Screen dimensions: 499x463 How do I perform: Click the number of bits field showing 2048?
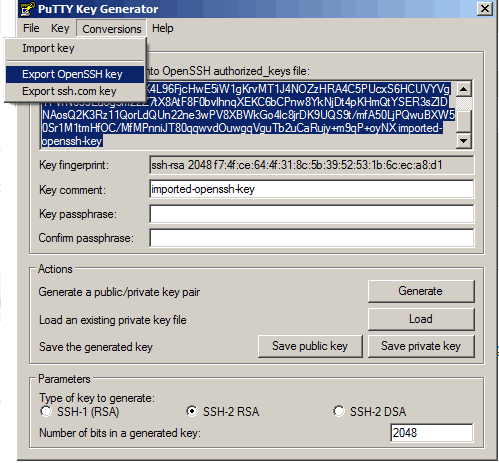(x=431, y=433)
